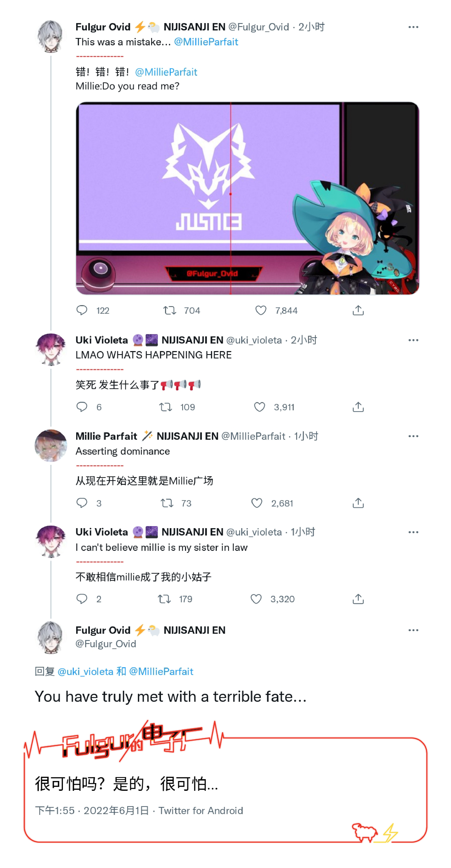Open @uki_violeta link in reply line
Image resolution: width=451 pixels, height=868 pixels.
pyautogui.click(x=85, y=671)
